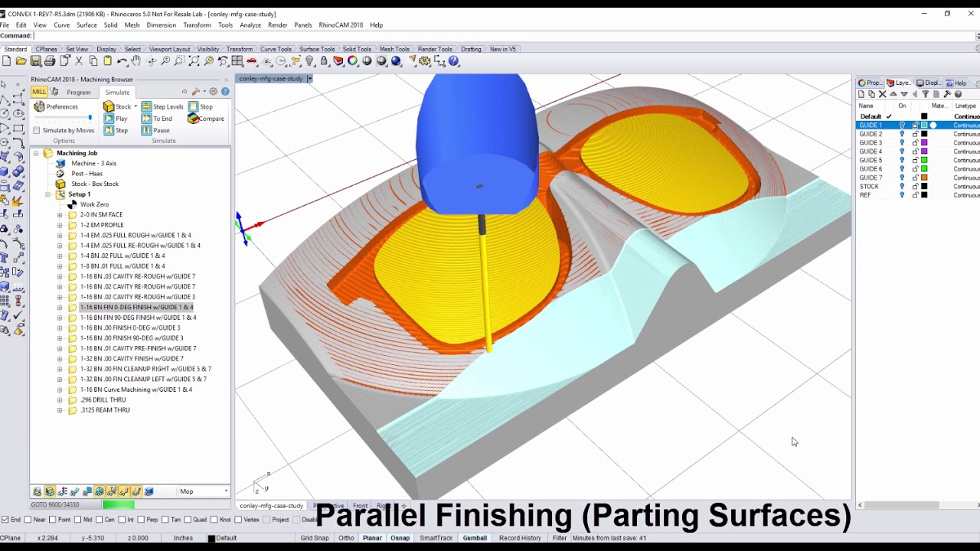Click the MILL button in Machining Browser
The width and height of the screenshot is (980, 551).
coord(39,92)
